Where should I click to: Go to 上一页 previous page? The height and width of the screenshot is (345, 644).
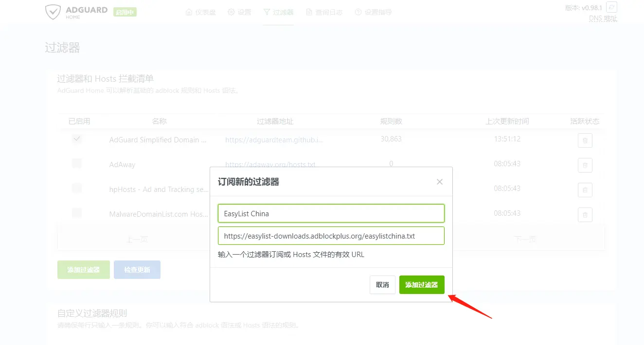(x=137, y=239)
